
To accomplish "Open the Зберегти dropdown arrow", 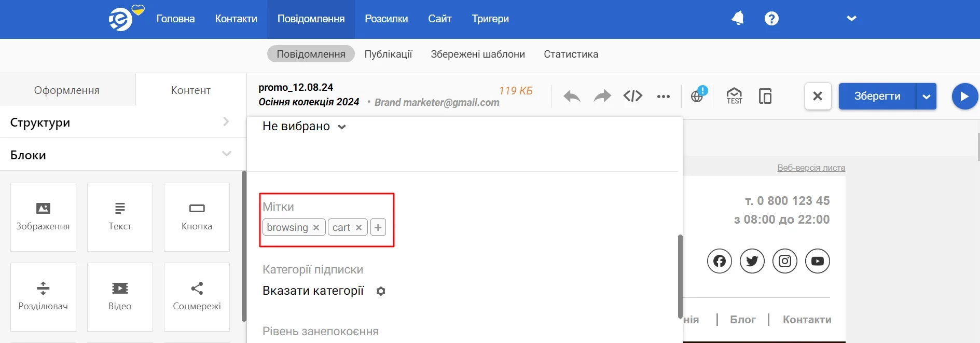I will 926,96.
